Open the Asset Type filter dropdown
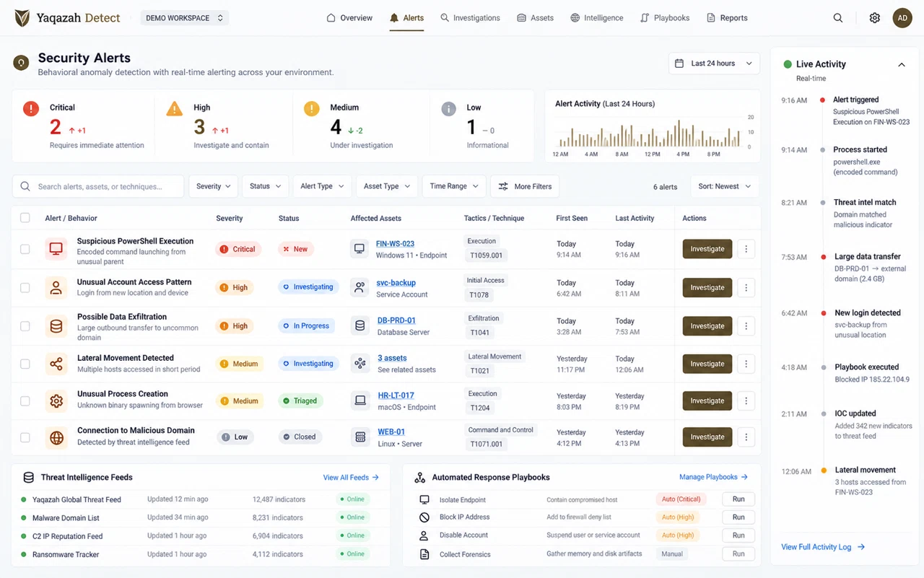 coord(387,186)
